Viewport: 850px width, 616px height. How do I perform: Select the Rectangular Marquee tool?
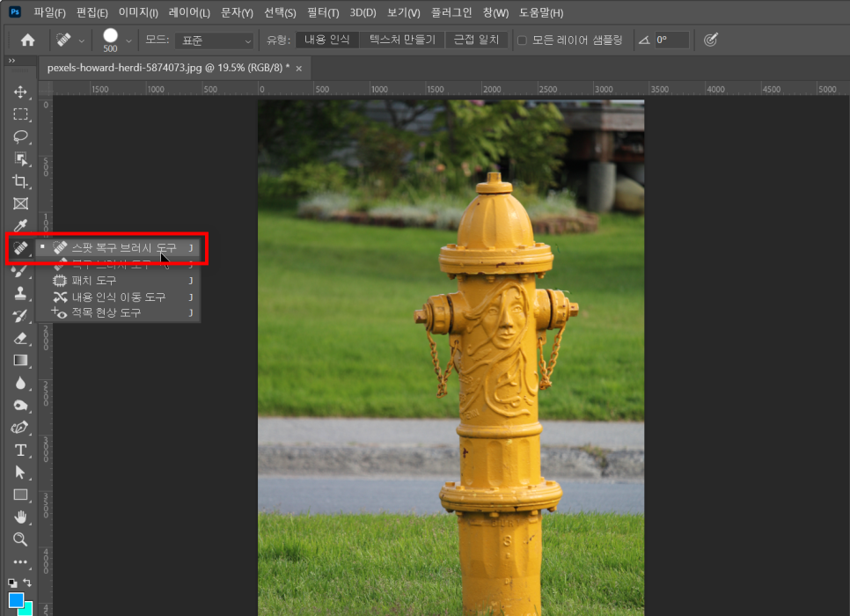tap(20, 114)
